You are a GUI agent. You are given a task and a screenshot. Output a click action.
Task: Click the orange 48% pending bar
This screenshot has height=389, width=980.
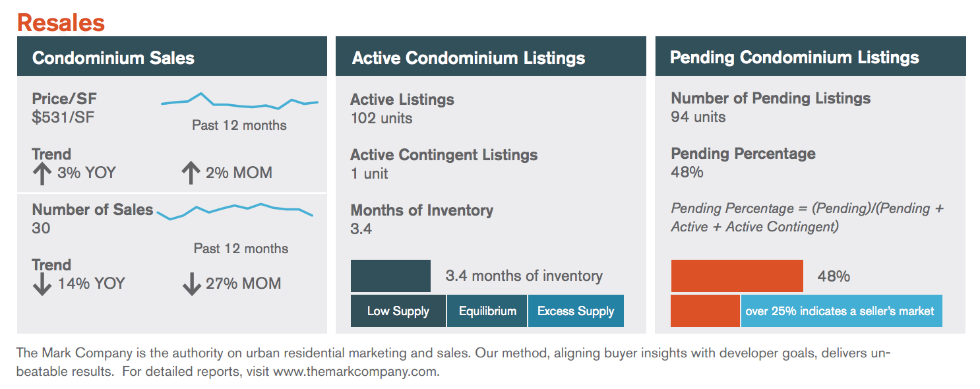[737, 276]
